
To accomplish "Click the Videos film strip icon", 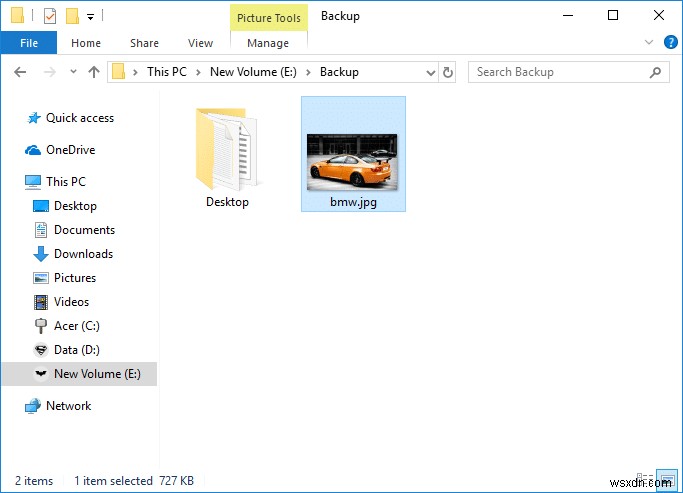I will [x=41, y=302].
